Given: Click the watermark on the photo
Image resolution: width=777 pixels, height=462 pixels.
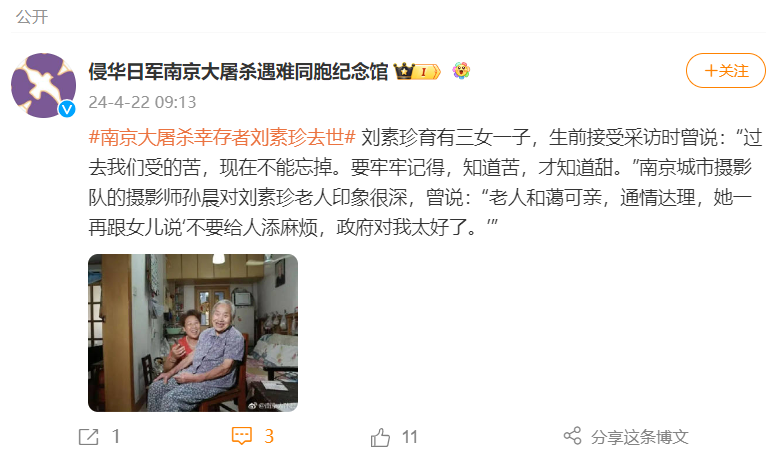Looking at the screenshot, I should click(x=272, y=405).
